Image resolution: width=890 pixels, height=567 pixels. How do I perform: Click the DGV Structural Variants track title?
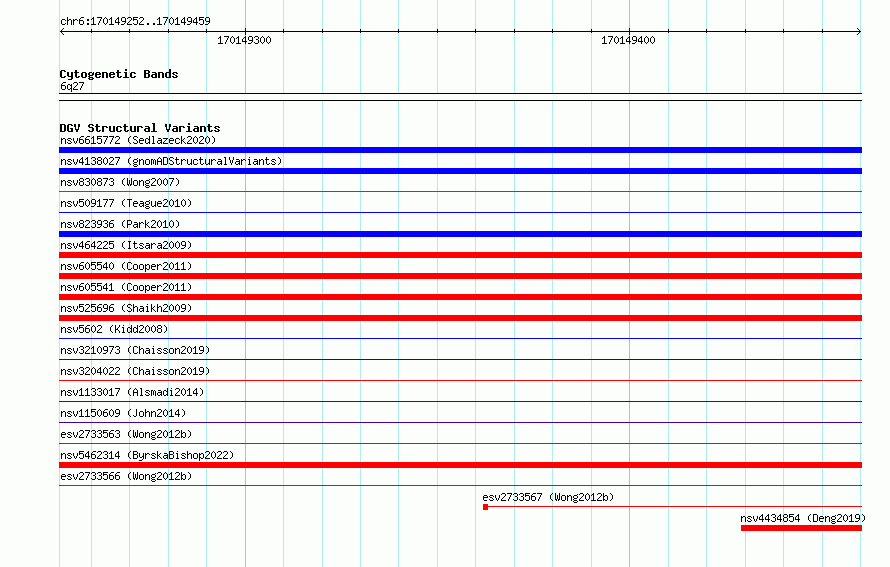pyautogui.click(x=140, y=128)
